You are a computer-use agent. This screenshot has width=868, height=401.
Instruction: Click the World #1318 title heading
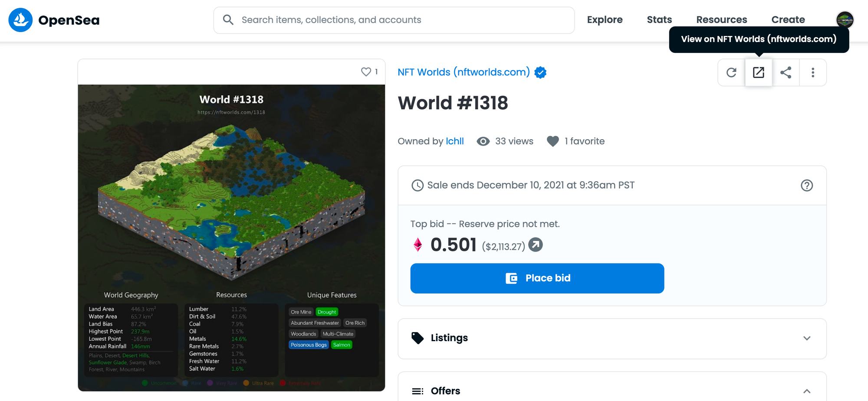pyautogui.click(x=453, y=103)
